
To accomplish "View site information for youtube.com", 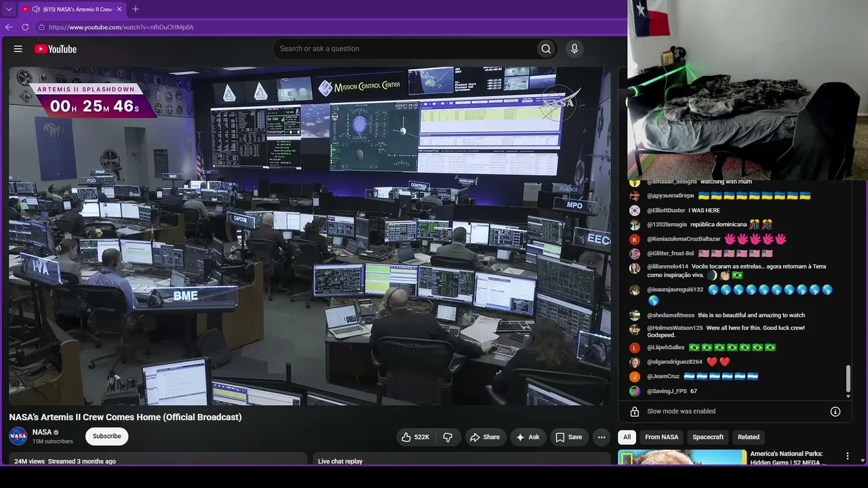I will click(41, 27).
